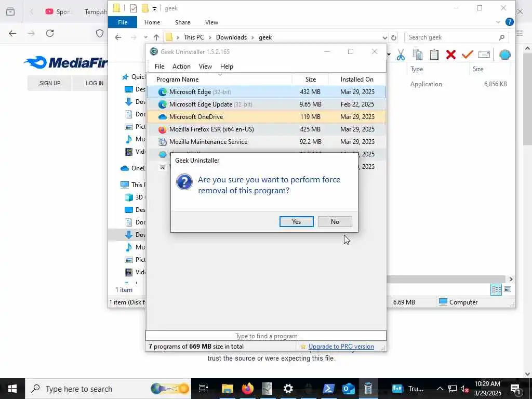Refresh the geek folder view

tap(394, 37)
